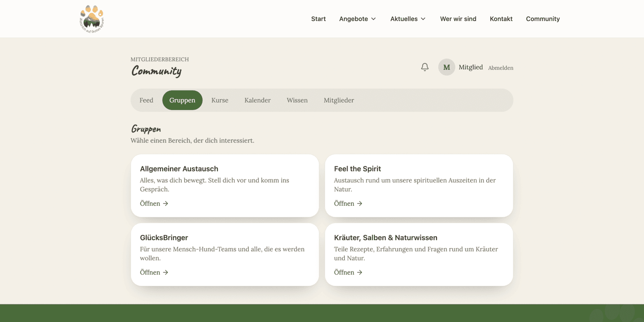Open the Wissen tab

[297, 100]
